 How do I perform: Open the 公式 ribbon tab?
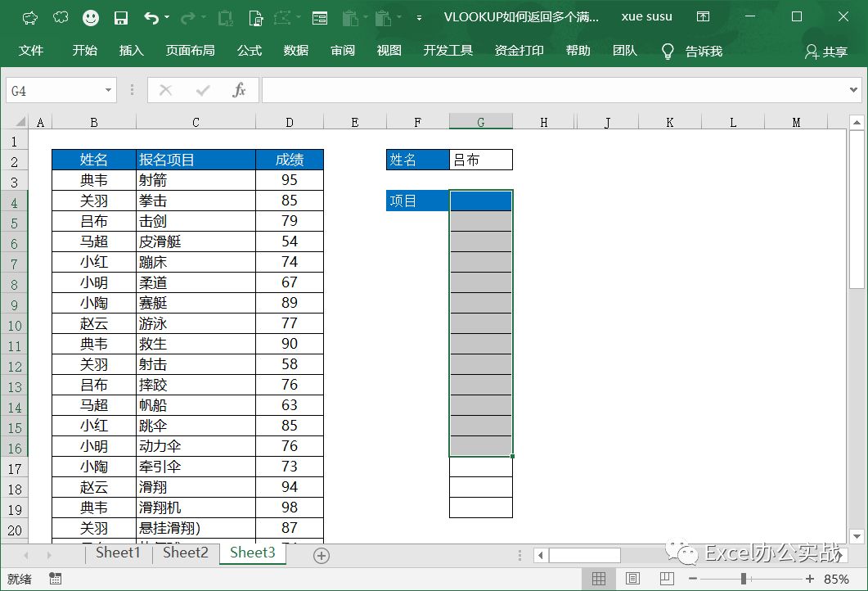(x=249, y=51)
